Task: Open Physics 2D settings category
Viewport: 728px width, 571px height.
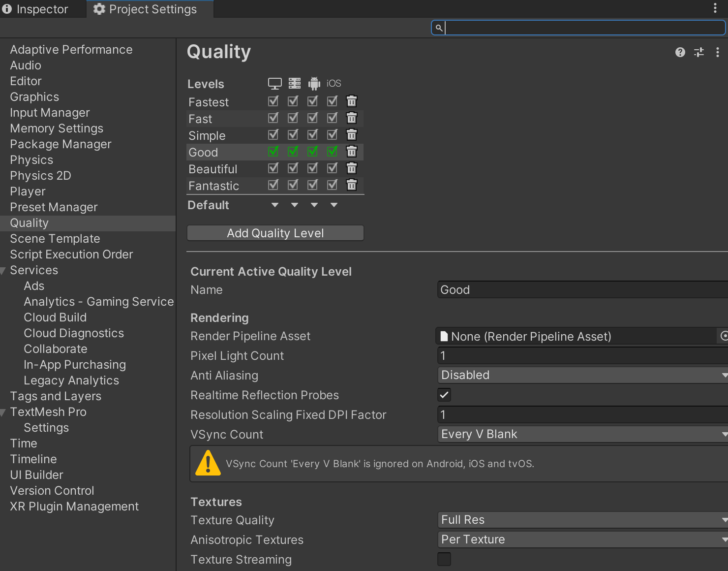Action: pos(40,176)
